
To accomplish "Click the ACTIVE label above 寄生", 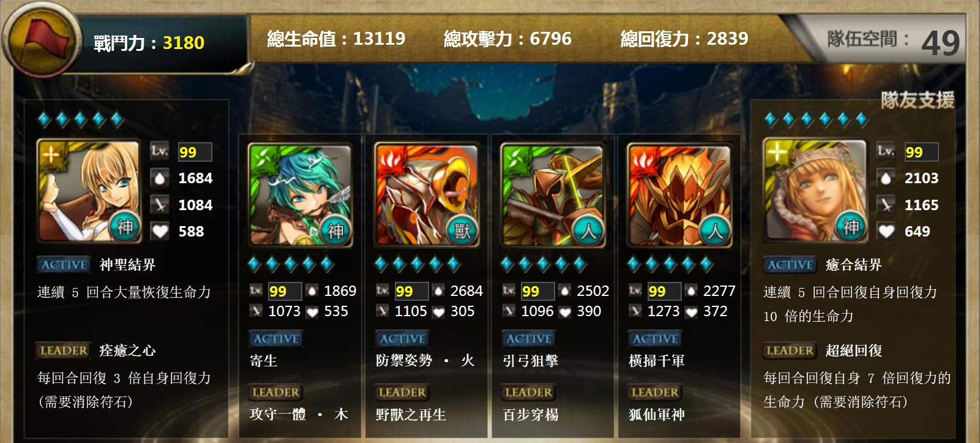I will coord(276,339).
